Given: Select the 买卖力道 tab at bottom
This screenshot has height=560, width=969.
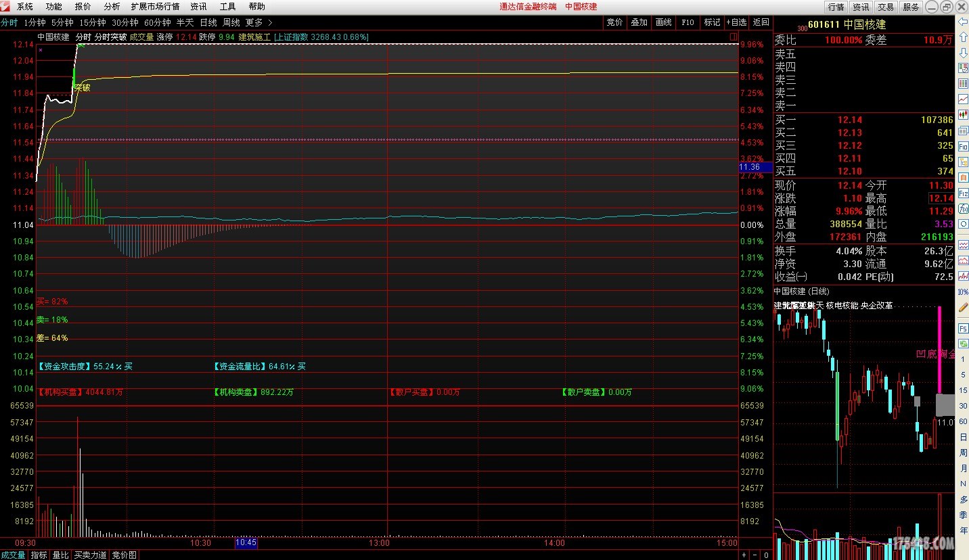Looking at the screenshot, I should click(91, 555).
